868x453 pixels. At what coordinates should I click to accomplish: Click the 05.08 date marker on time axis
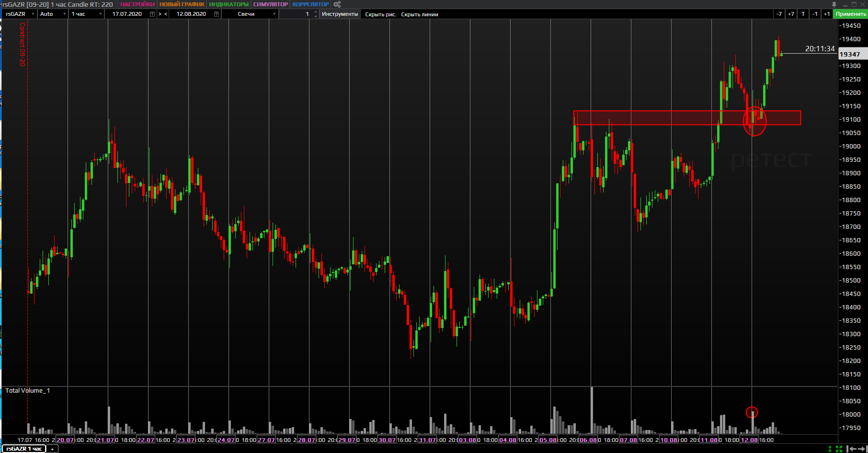[x=548, y=440]
